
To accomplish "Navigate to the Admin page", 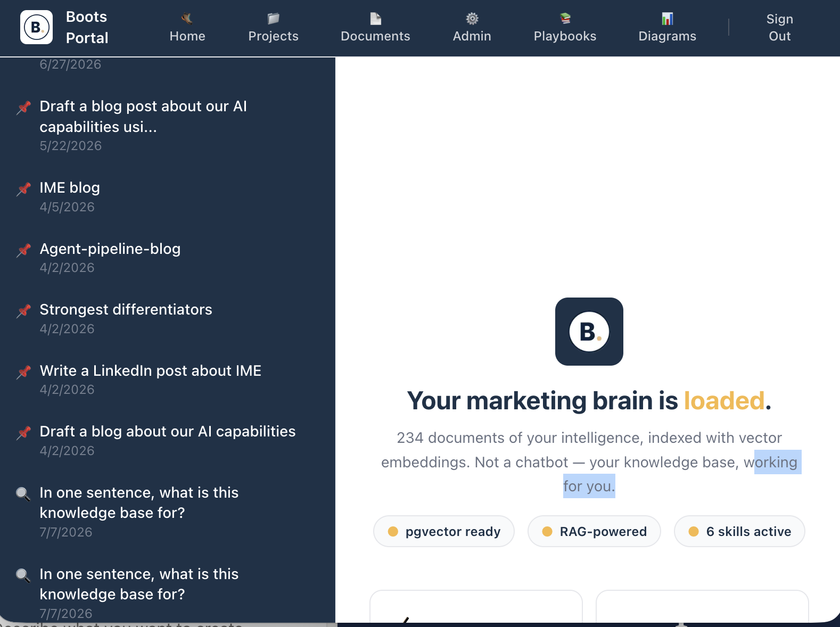I will coord(472,27).
